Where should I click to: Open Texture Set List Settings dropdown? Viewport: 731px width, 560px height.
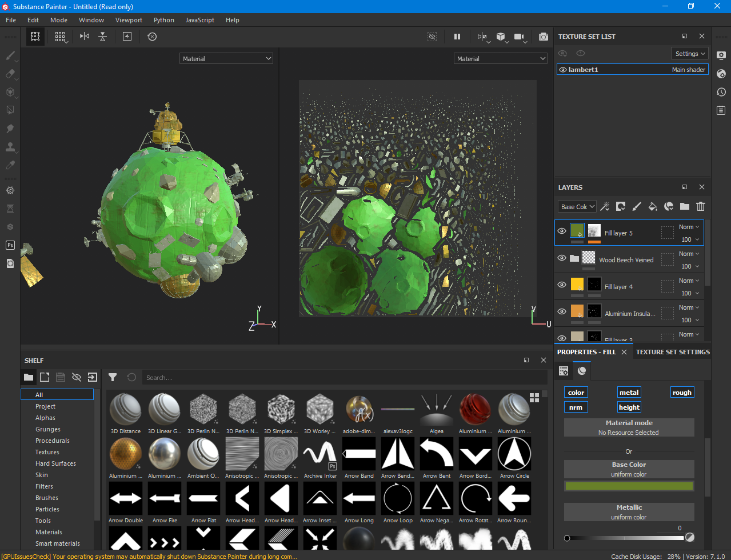pos(690,54)
